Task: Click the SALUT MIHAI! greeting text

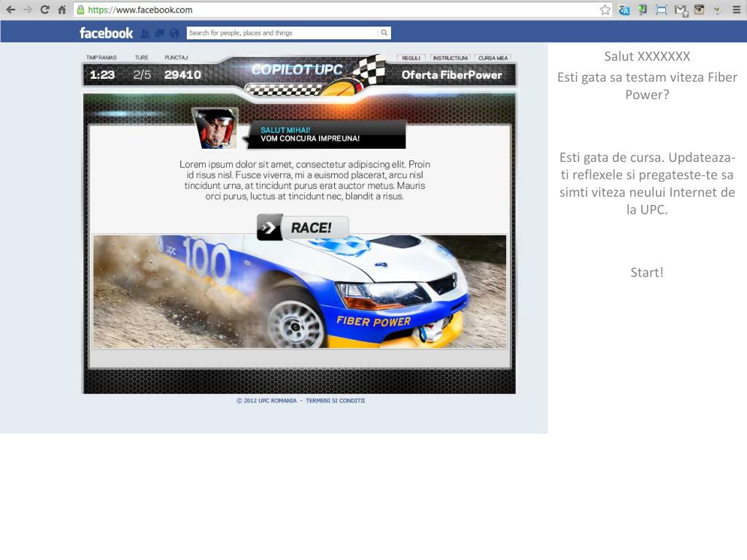Action: click(285, 130)
